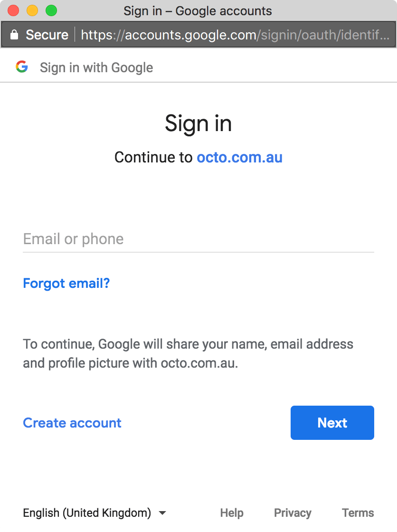Screen dimensions: 397x532
Task: Select English (United Kingdom) language selector
Action: pyautogui.click(x=87, y=513)
